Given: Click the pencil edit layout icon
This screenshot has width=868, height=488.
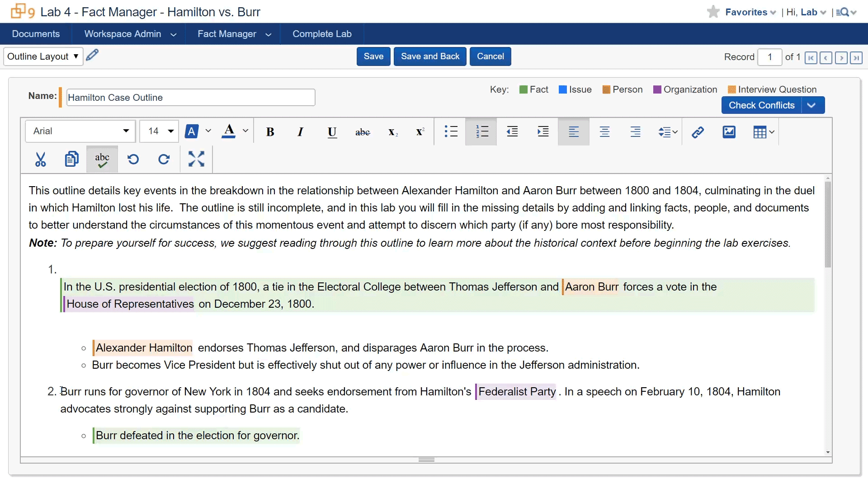Looking at the screenshot, I should (x=92, y=55).
